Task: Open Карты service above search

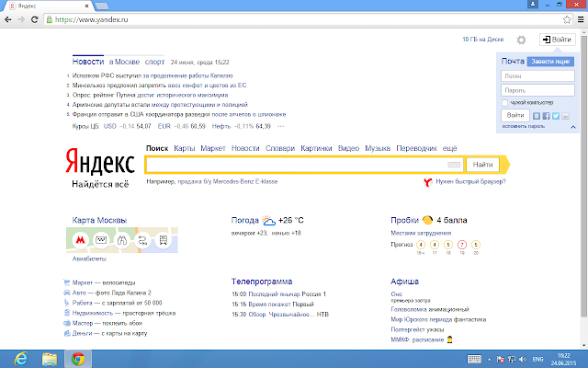Action: (185, 148)
